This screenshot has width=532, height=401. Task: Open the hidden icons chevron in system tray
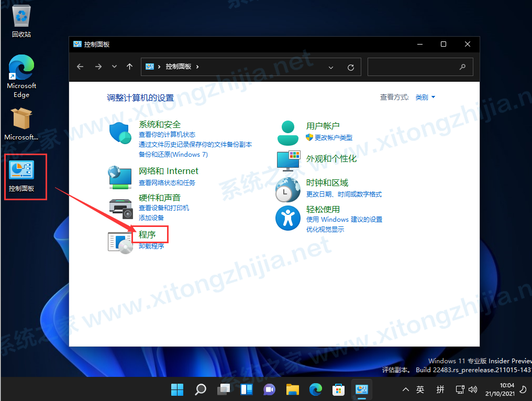pos(406,389)
